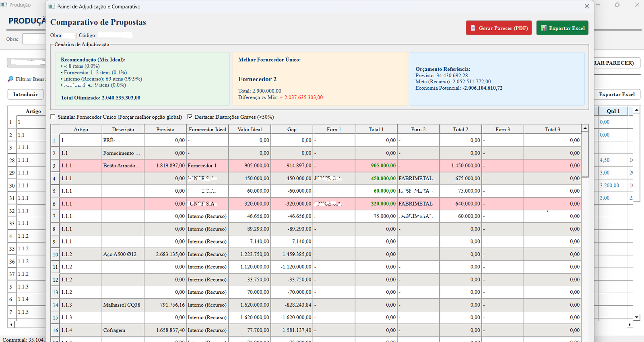Click background grid scroll-left arrow
Screen dimensions: 644x342
coord(11,324)
